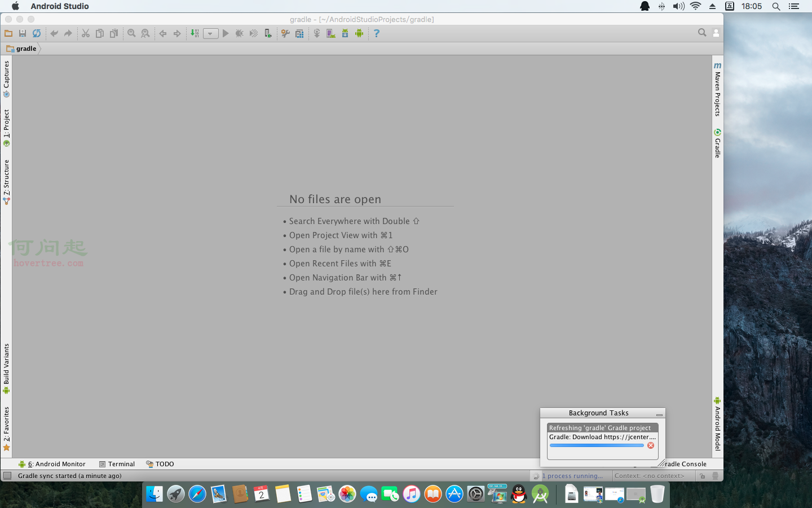Open Safari from the Dock

[197, 494]
